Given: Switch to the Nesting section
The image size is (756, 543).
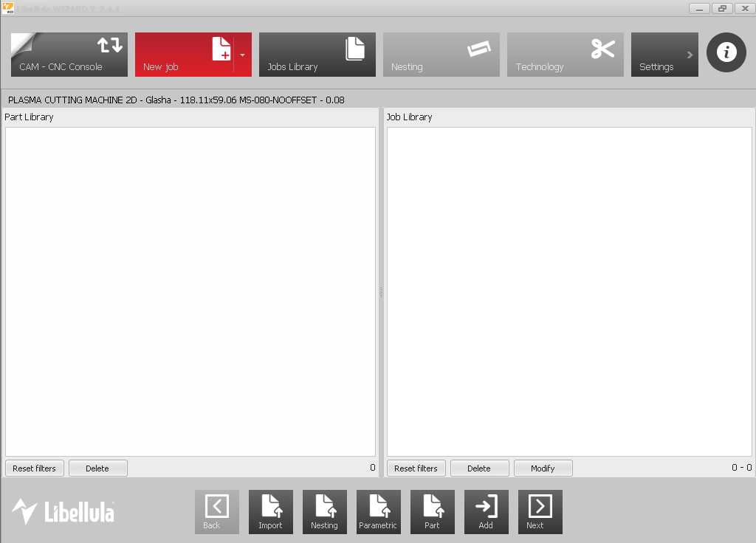Looking at the screenshot, I should click(x=441, y=54).
